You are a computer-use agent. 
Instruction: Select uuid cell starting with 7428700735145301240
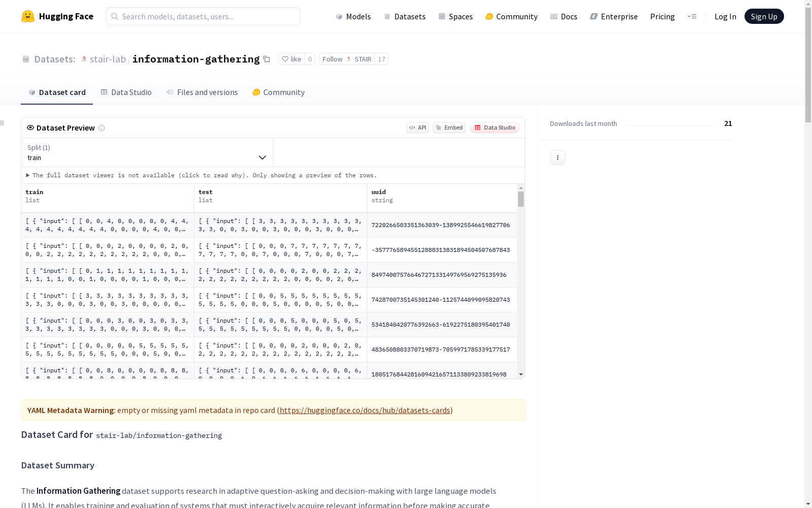442,300
